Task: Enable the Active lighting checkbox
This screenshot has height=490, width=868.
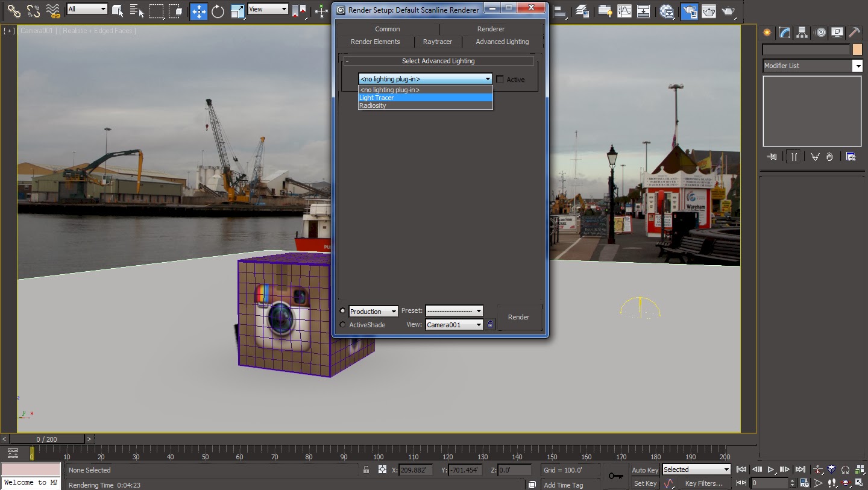Action: tap(500, 80)
